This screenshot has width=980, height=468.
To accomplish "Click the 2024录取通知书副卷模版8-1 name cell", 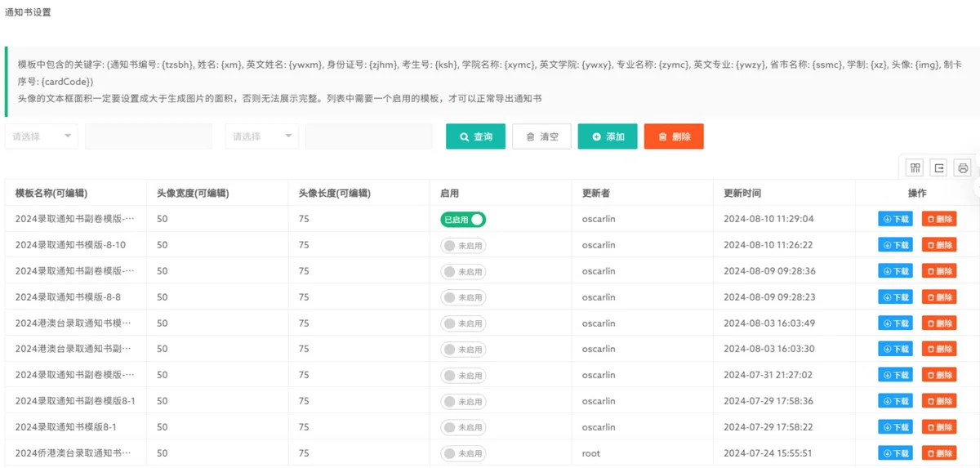I will pos(75,401).
